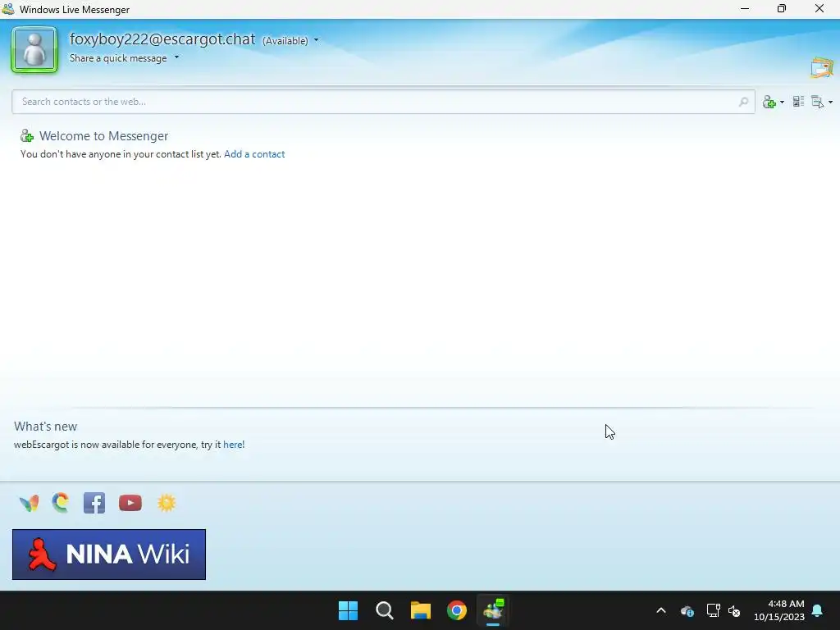Open the webEscargot here! link
The height and width of the screenshot is (630, 840).
[x=234, y=445]
